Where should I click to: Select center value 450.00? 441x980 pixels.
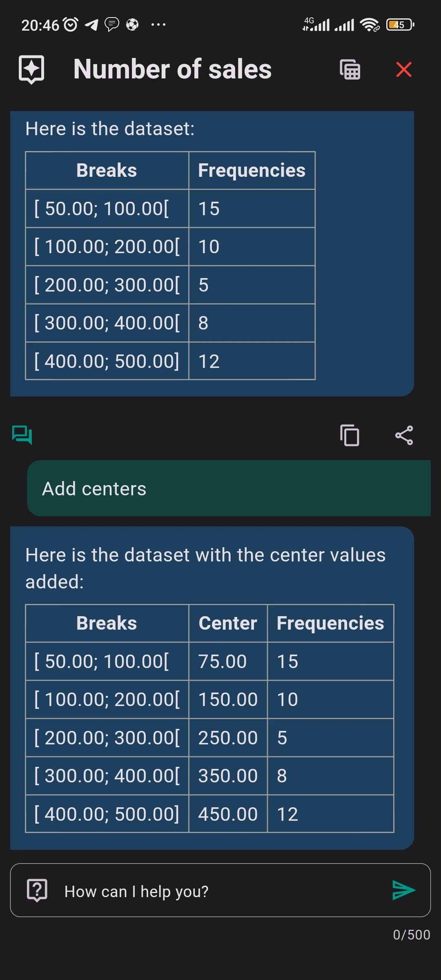pos(228,814)
